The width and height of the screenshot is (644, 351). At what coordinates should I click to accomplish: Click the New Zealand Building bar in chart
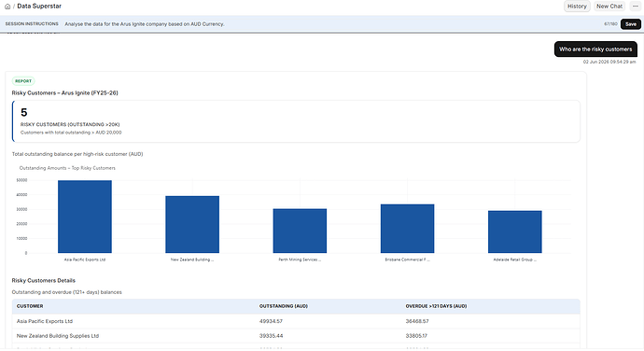[x=192, y=224]
